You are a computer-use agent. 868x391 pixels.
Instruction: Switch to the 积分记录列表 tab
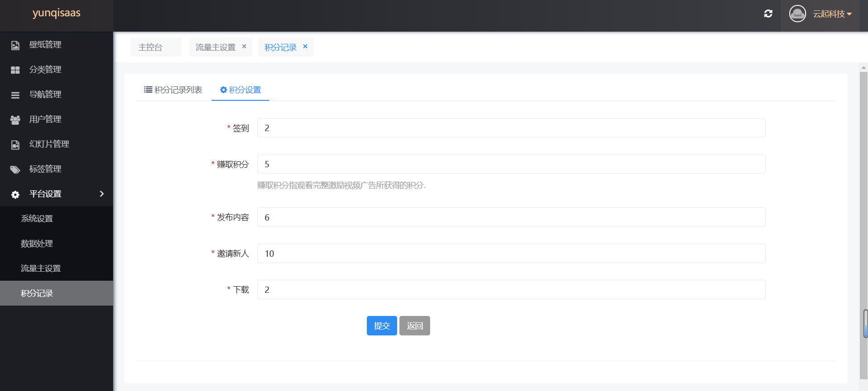(173, 90)
